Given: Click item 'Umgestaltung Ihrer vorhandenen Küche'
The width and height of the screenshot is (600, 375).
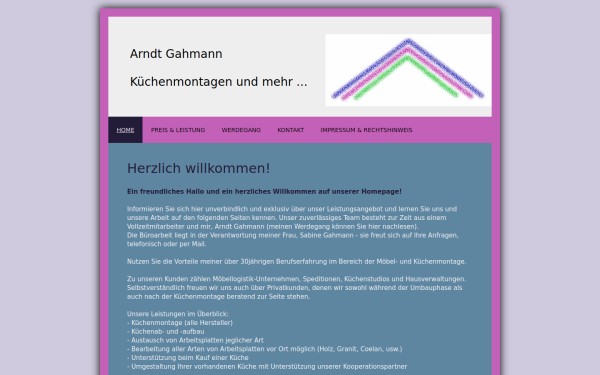Looking at the screenshot, I should coord(267,367).
